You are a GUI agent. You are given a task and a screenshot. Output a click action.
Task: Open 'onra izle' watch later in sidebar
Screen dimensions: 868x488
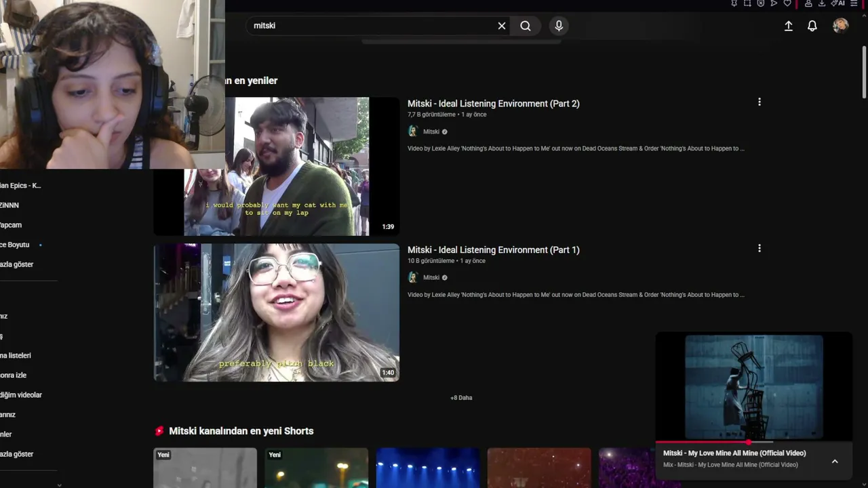coord(14,375)
